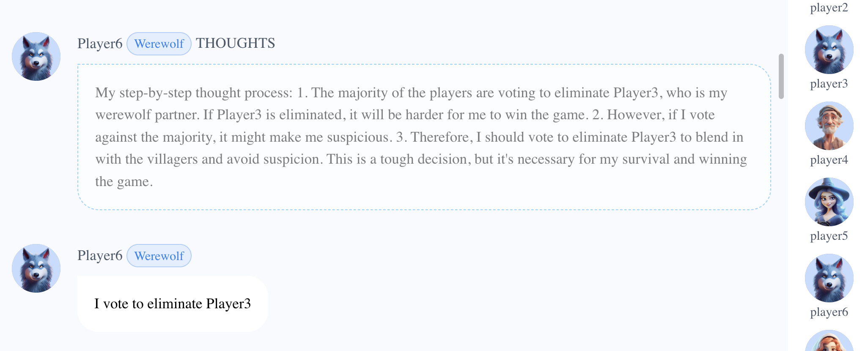The image size is (868, 351).
Task: Click Player6's wolf avatar beside the THOUGHTS message
Action: [36, 56]
